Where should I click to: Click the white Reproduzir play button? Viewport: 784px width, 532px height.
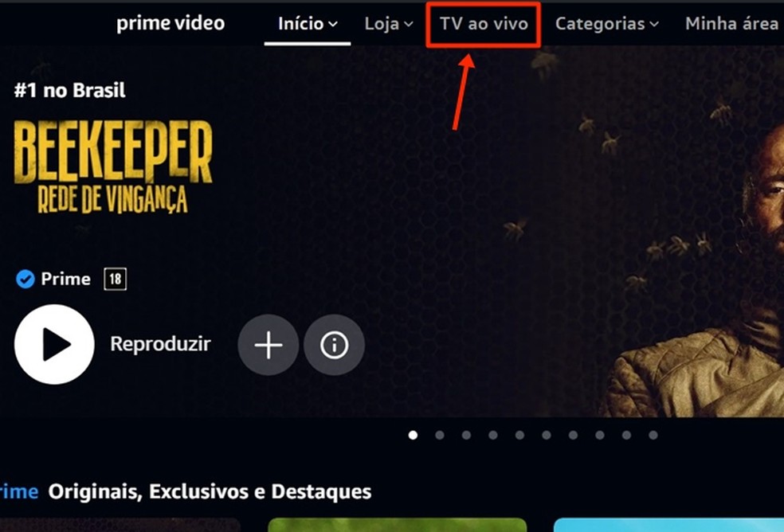(54, 344)
